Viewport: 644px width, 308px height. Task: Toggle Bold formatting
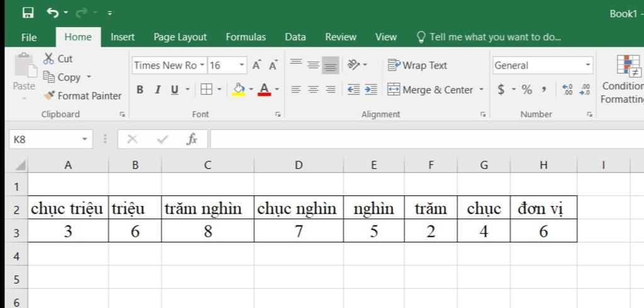[x=140, y=90]
